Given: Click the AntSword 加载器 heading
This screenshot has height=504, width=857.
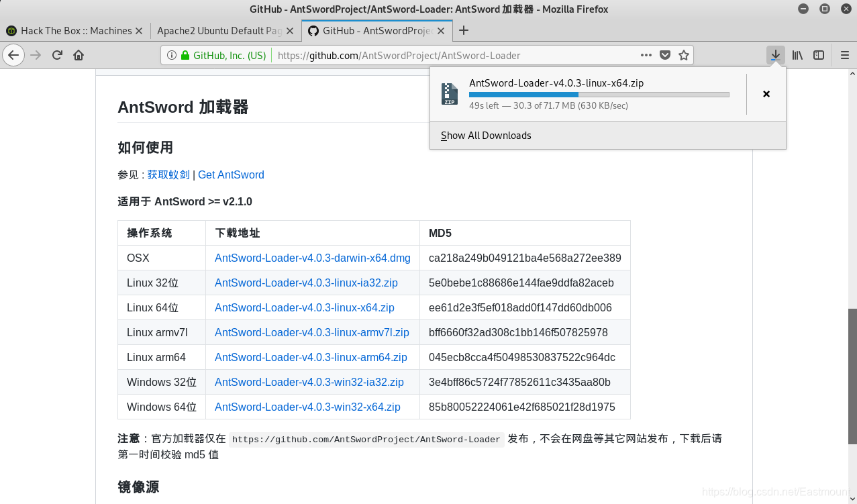Looking at the screenshot, I should pos(183,107).
